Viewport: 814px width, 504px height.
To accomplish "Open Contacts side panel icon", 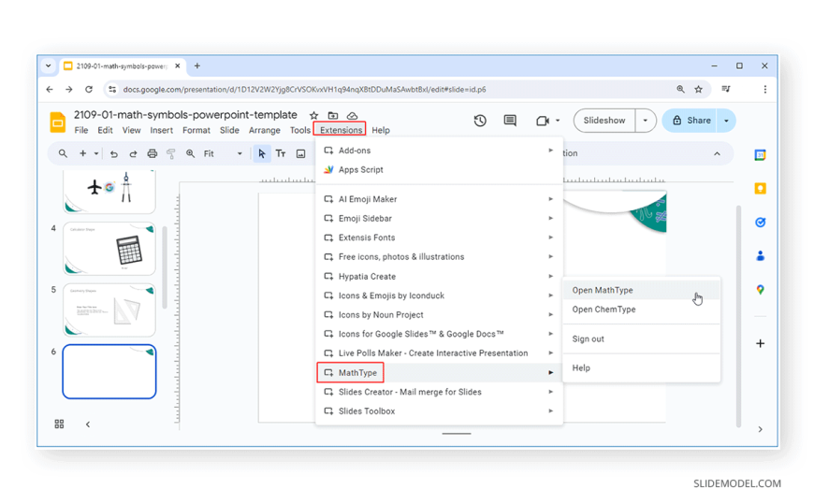I will [760, 256].
